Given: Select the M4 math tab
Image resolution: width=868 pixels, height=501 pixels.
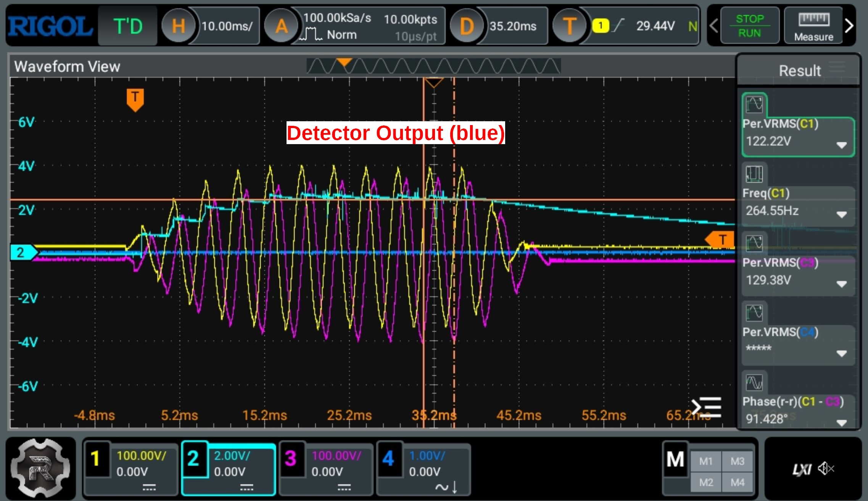Looking at the screenshot, I should (x=738, y=483).
